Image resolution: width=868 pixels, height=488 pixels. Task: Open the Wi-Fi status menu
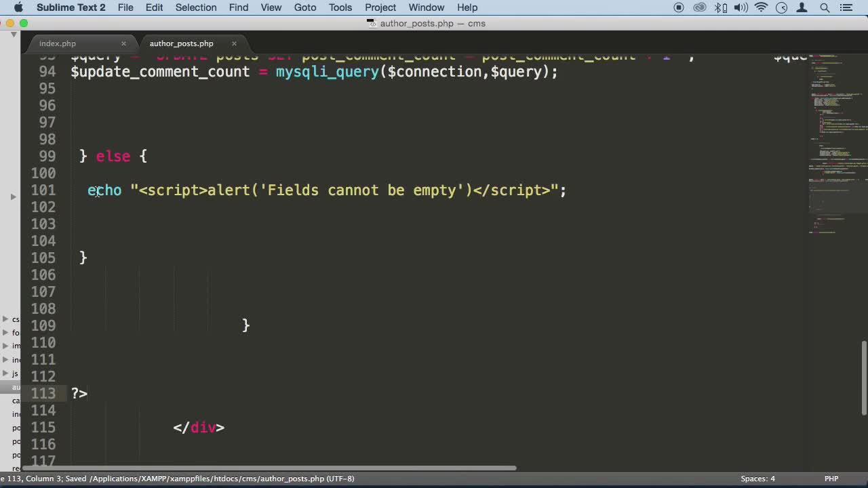762,7
